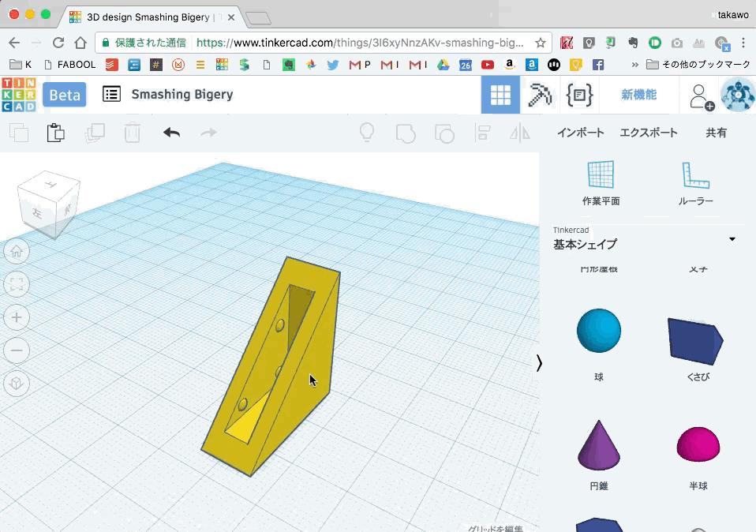Click 新機能 (What's new) link
Image resolution: width=756 pixels, height=532 pixels.
(x=639, y=95)
